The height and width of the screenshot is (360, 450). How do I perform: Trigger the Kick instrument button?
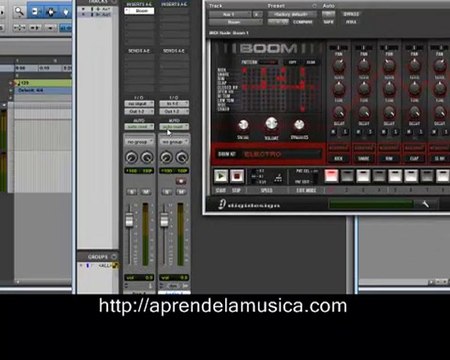pos(338,159)
